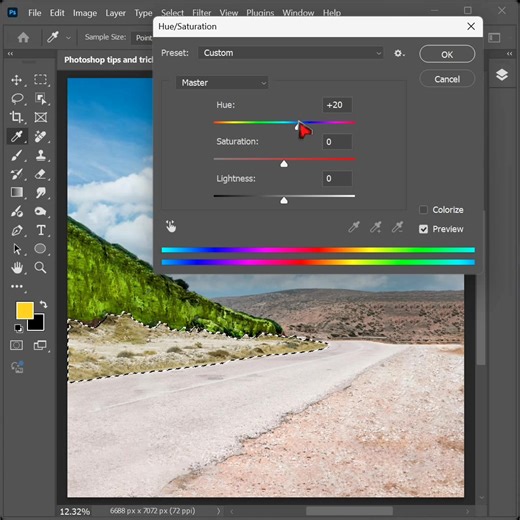
Task: Click the Saturation value input field
Action: coord(337,142)
